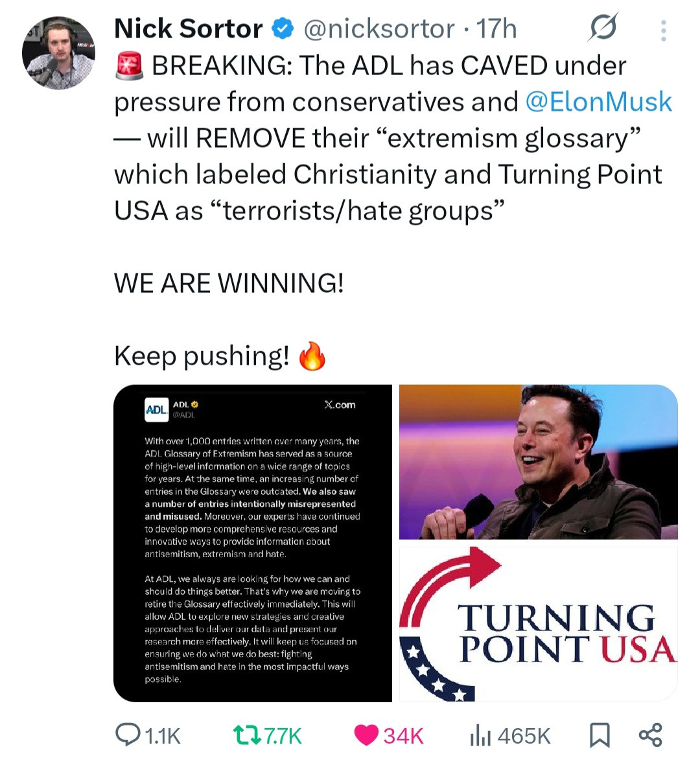700x767 pixels.
Task: Click the reply comment bubble icon
Action: 127,735
